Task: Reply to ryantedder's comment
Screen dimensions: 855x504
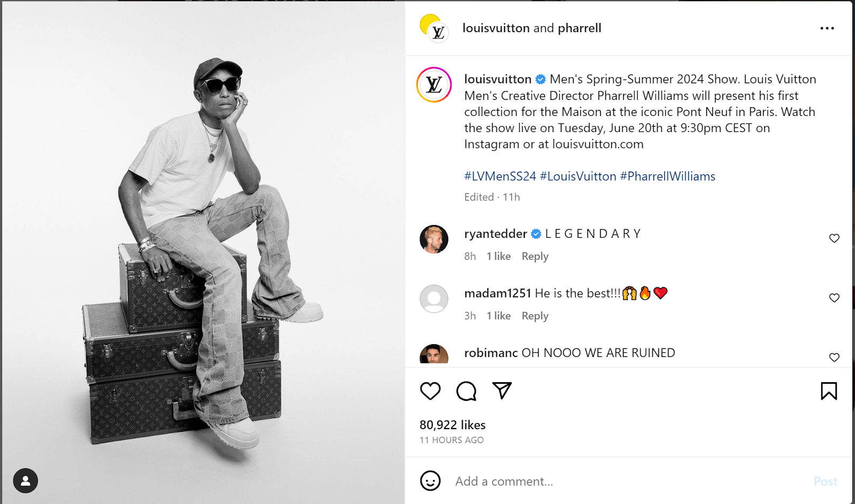Action: coord(535,257)
